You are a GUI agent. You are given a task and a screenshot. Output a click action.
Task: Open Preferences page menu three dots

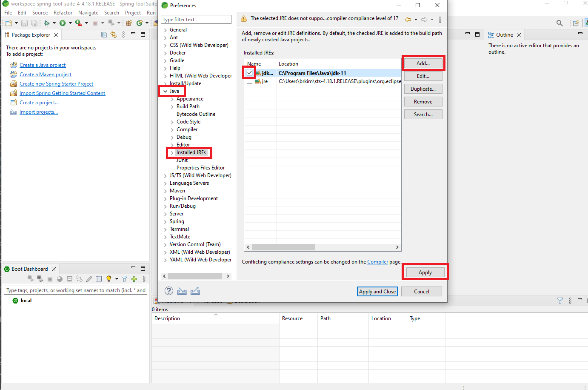[x=440, y=20]
